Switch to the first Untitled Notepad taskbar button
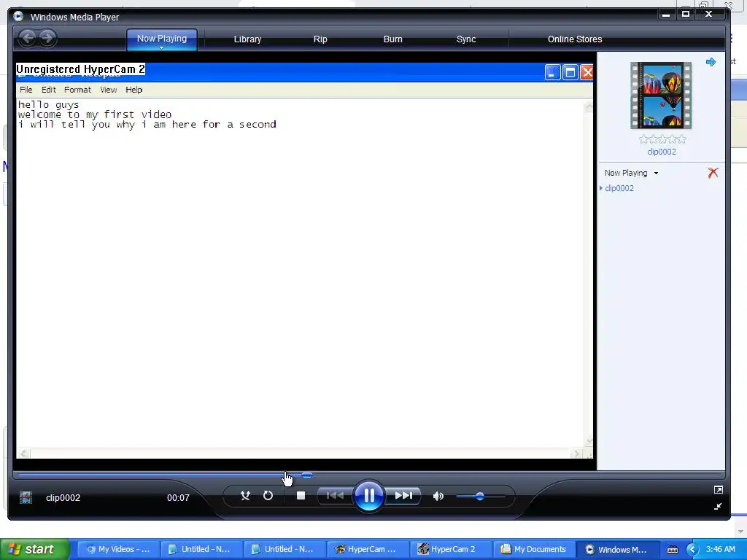Viewport: 747px width, 560px height. 201,549
